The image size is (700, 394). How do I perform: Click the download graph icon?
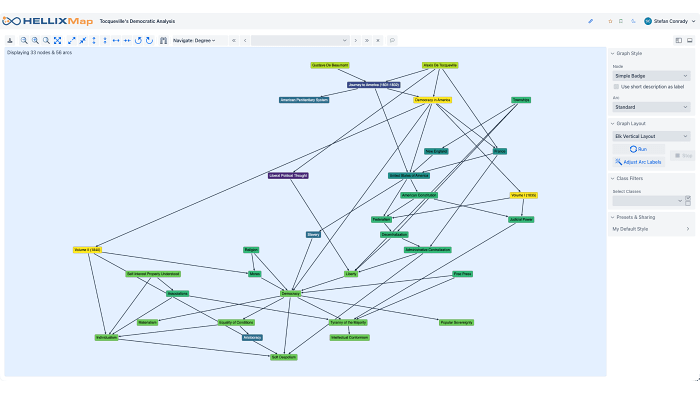coord(10,41)
